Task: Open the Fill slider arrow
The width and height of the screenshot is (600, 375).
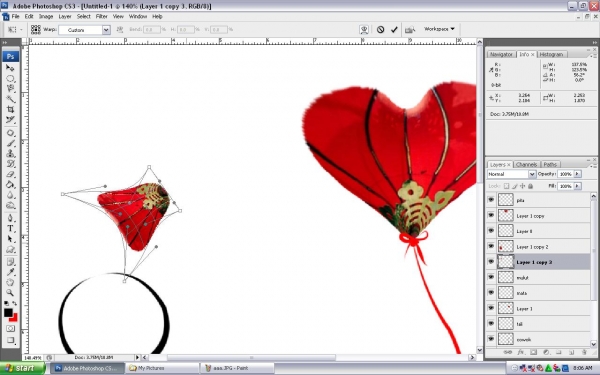Action: (577, 186)
